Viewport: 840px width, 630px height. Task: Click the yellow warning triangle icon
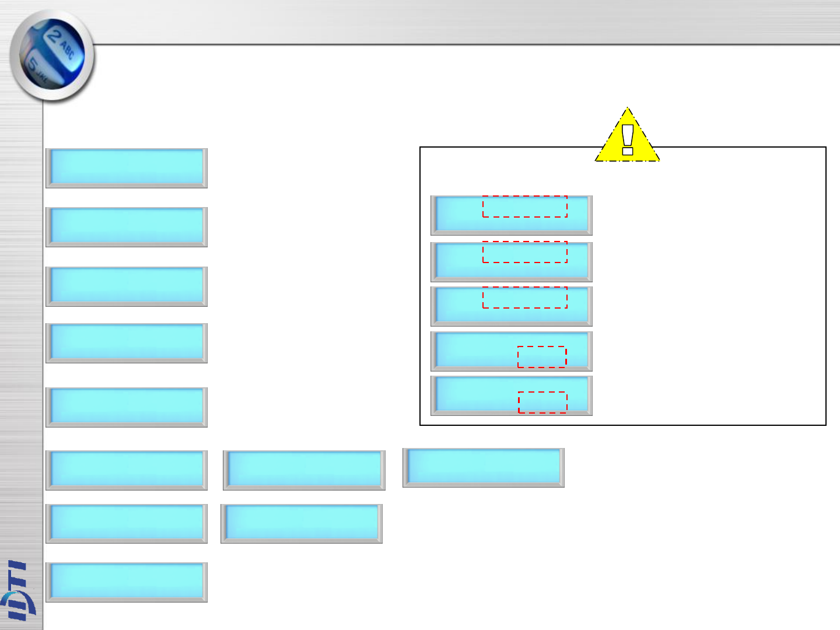[x=627, y=134]
